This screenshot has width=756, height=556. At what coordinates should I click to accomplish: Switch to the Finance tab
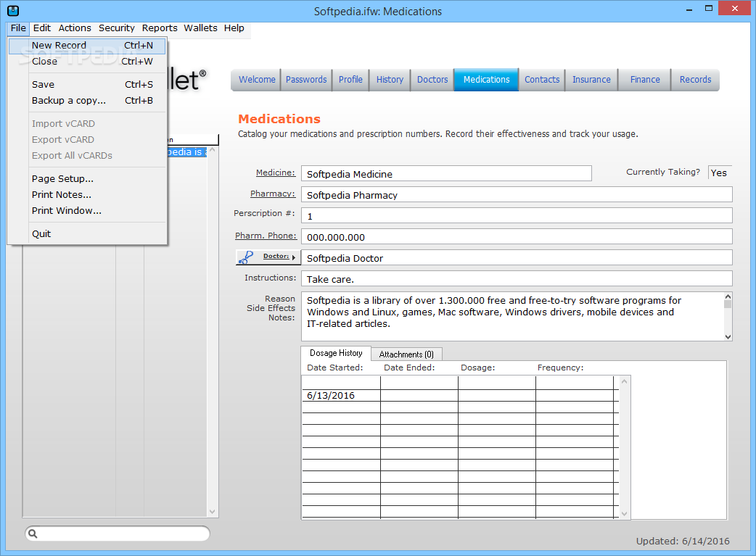click(x=644, y=80)
